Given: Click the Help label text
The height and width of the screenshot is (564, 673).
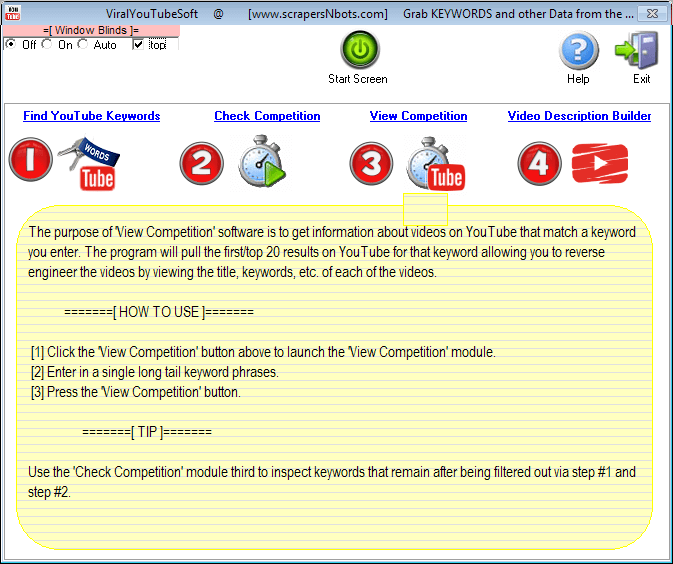Looking at the screenshot, I should (578, 79).
